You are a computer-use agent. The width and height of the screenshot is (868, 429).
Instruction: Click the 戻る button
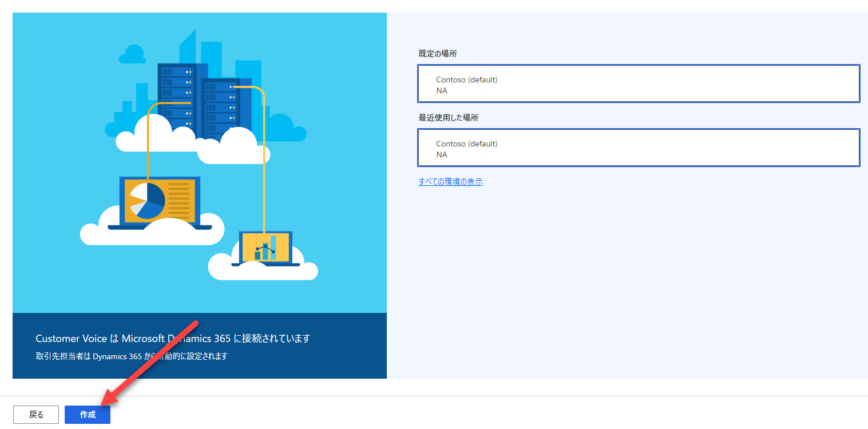point(35,414)
